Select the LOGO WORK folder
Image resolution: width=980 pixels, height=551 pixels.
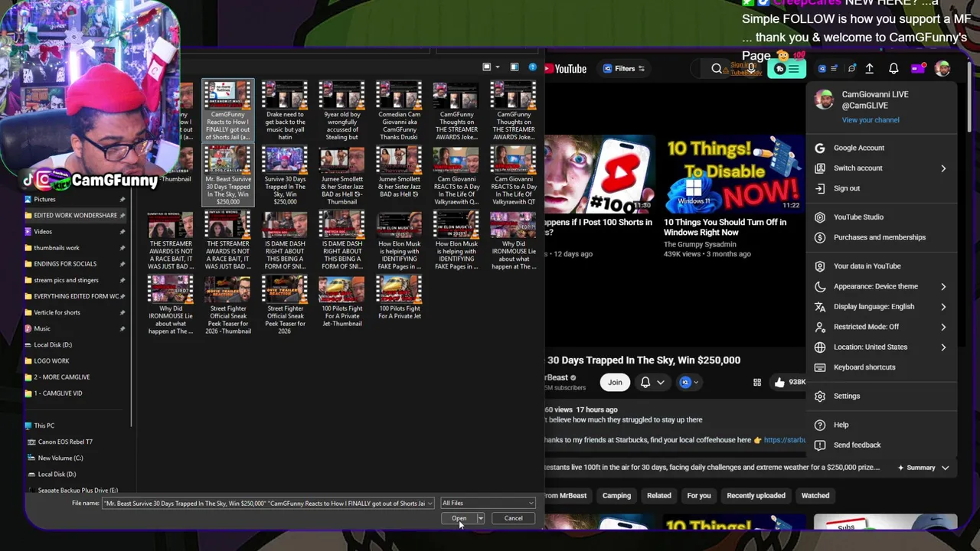click(x=51, y=361)
